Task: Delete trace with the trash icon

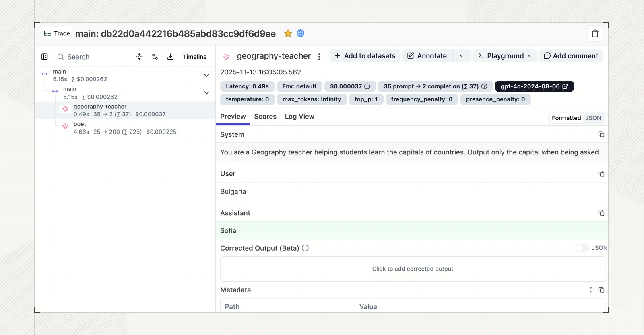Action: 595,34
